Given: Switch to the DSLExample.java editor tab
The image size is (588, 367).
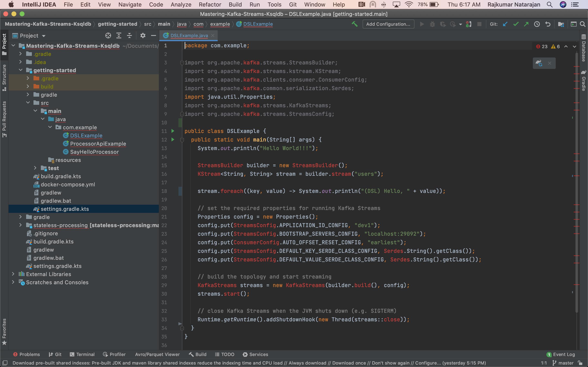Looking at the screenshot, I should [x=189, y=35].
